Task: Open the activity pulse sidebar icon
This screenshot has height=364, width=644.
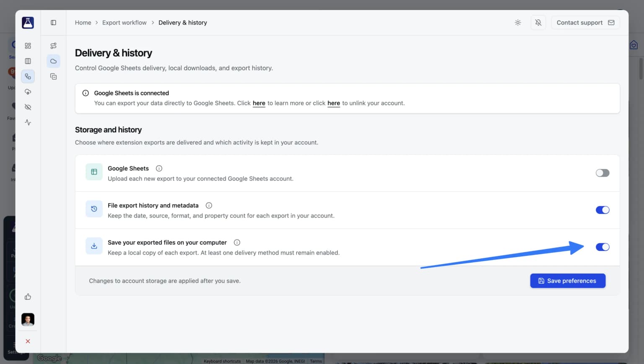Action: (28, 122)
